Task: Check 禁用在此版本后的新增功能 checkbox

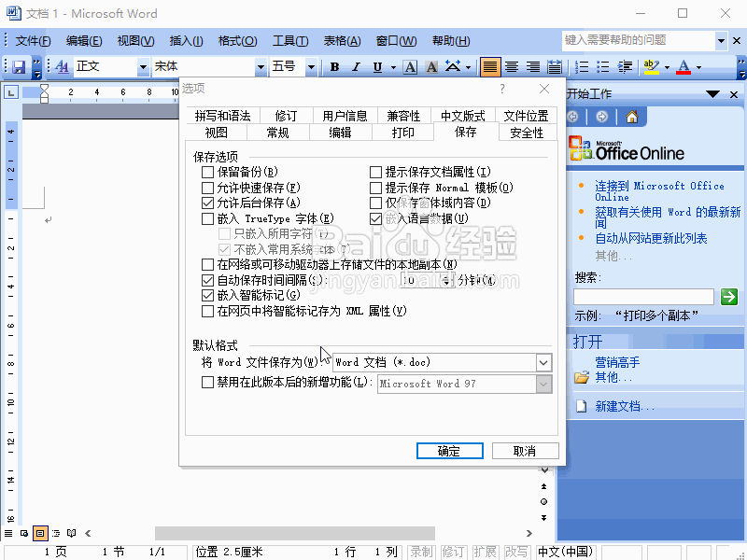Action: [207, 383]
